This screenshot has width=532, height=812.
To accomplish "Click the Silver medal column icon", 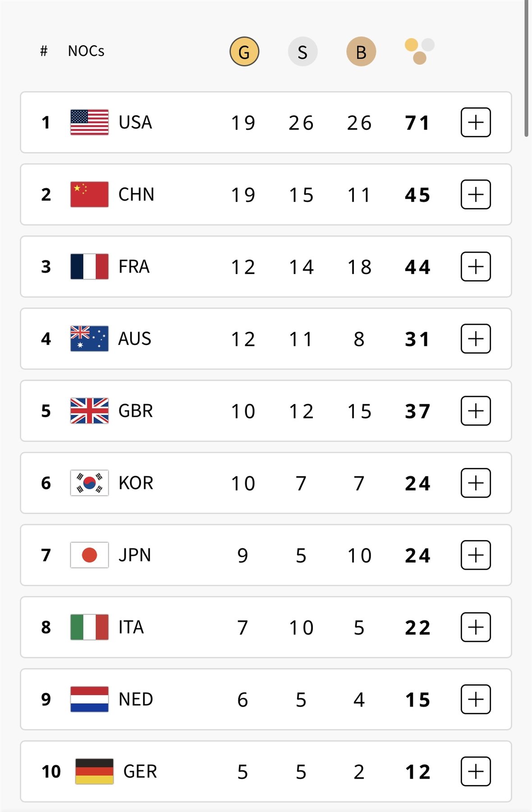I will tap(303, 52).
